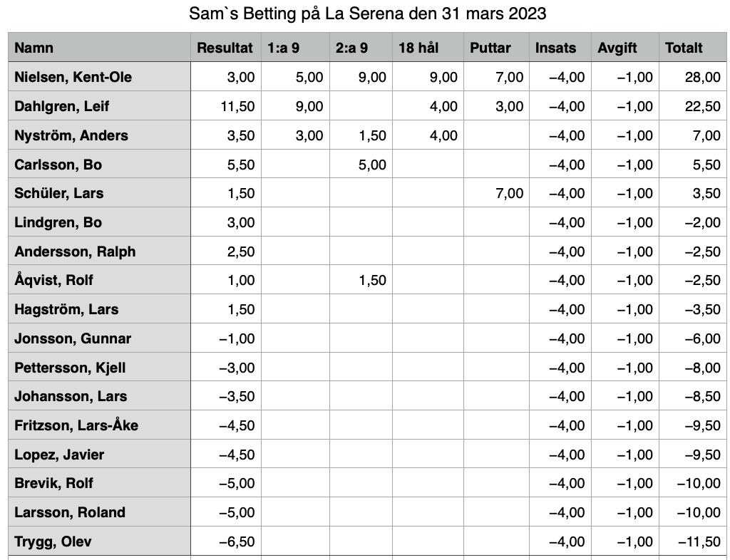Click the Resultat column header
730x560 pixels.
coord(226,48)
